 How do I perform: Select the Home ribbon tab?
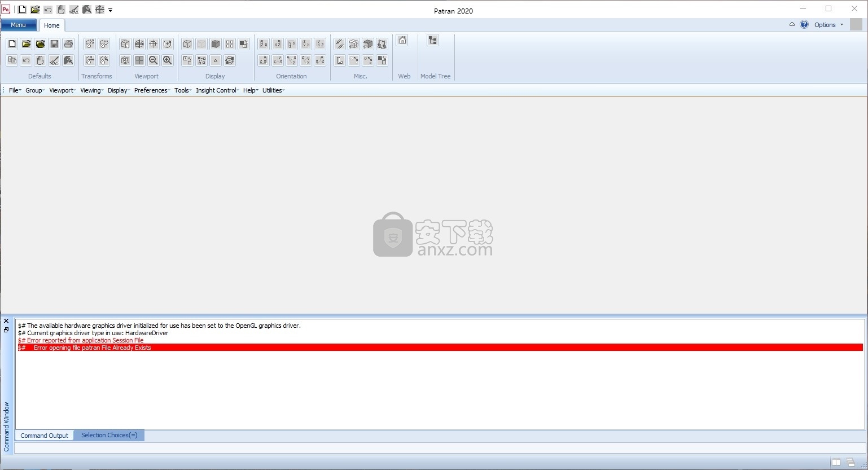[x=52, y=25]
